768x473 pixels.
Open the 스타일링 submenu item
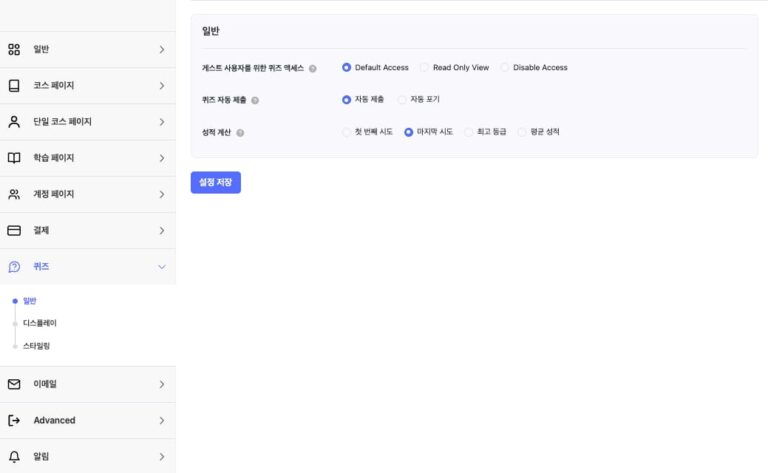36,346
